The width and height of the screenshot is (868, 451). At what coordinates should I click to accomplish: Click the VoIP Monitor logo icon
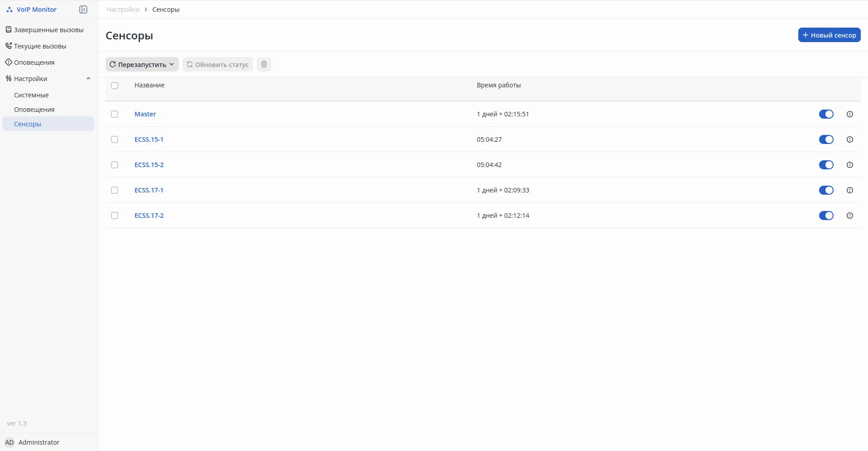tap(9, 9)
